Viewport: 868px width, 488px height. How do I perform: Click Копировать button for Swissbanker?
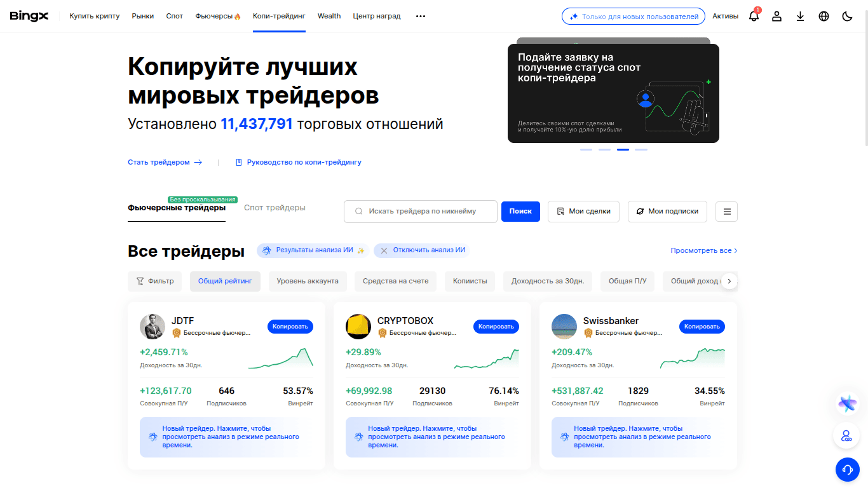click(x=702, y=327)
